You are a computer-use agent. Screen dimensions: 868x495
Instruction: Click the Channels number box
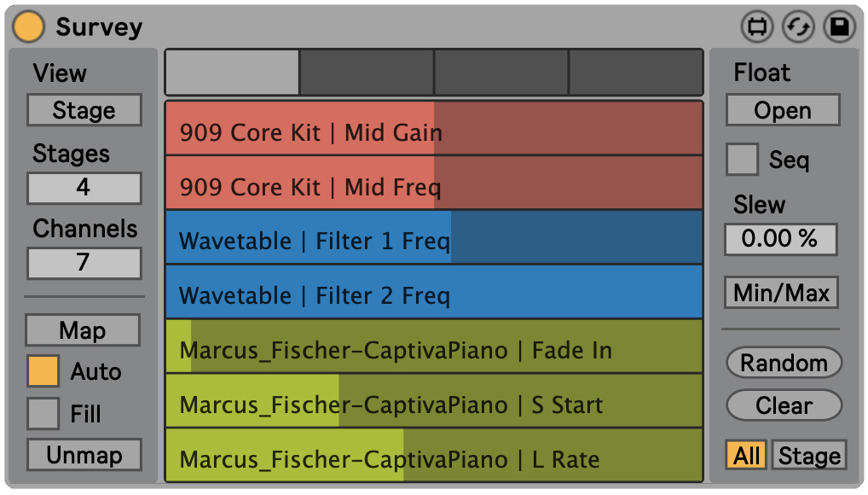click(84, 263)
